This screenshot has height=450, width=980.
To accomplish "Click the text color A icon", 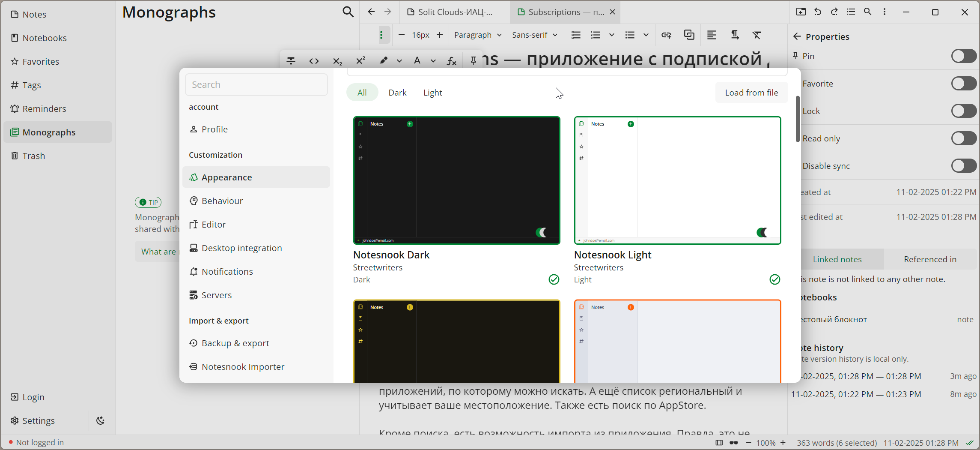I will pyautogui.click(x=417, y=60).
